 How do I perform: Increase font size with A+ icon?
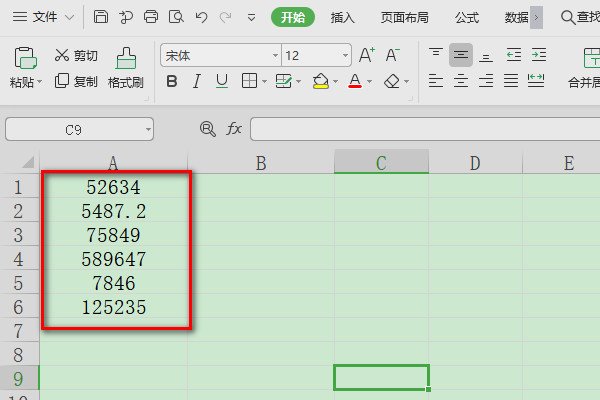367,55
